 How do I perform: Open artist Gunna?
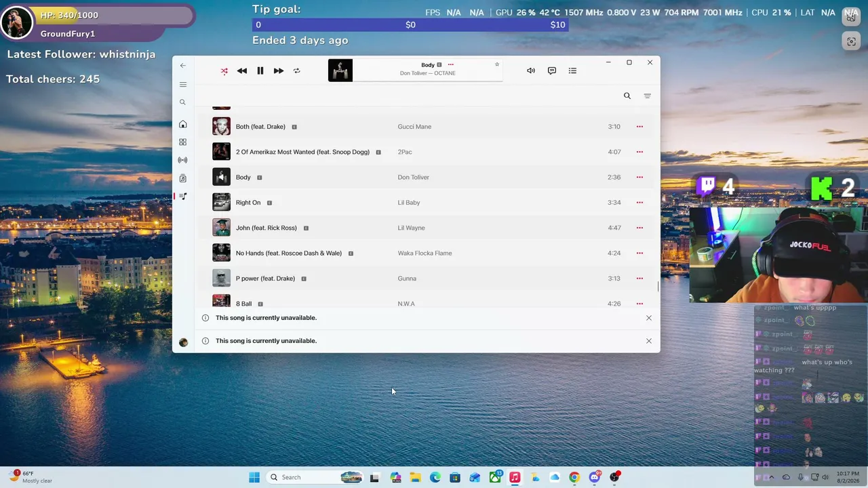point(407,279)
